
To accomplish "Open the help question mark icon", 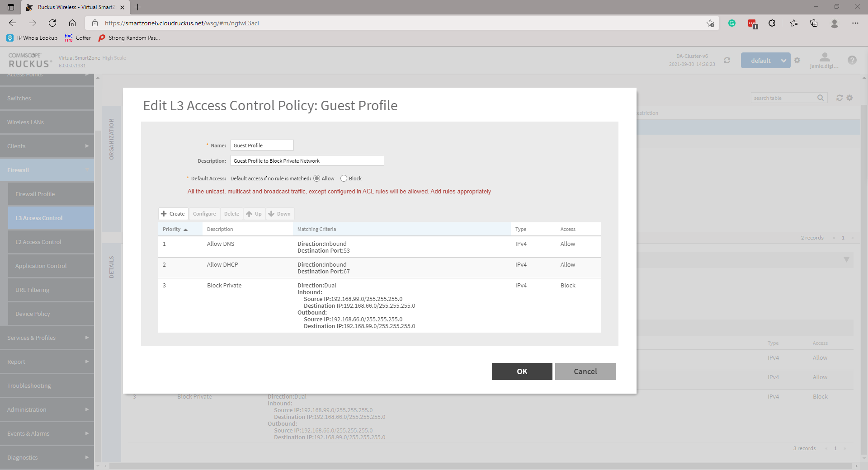I will click(x=852, y=60).
